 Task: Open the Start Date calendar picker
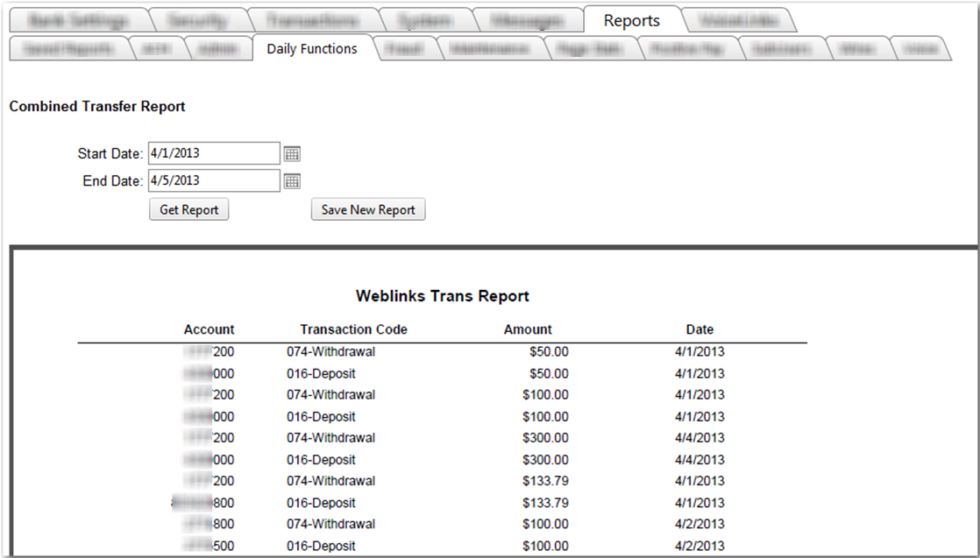pos(292,154)
